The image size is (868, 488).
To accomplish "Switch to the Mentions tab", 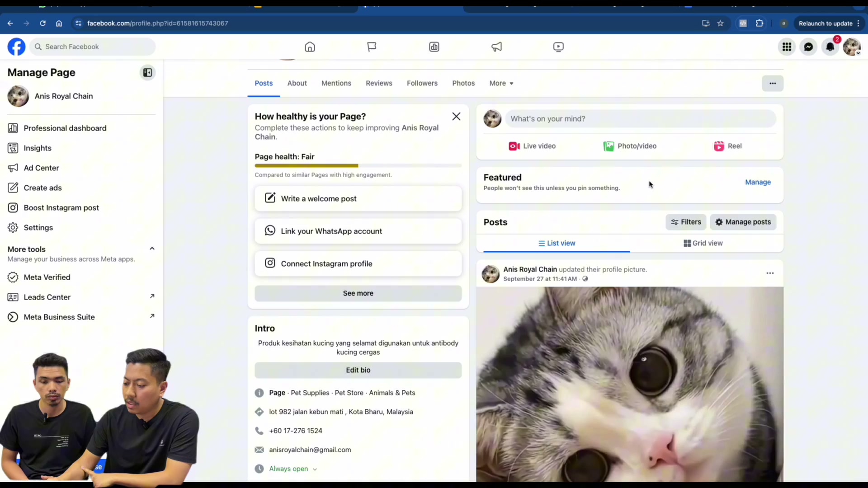I will tap(336, 83).
